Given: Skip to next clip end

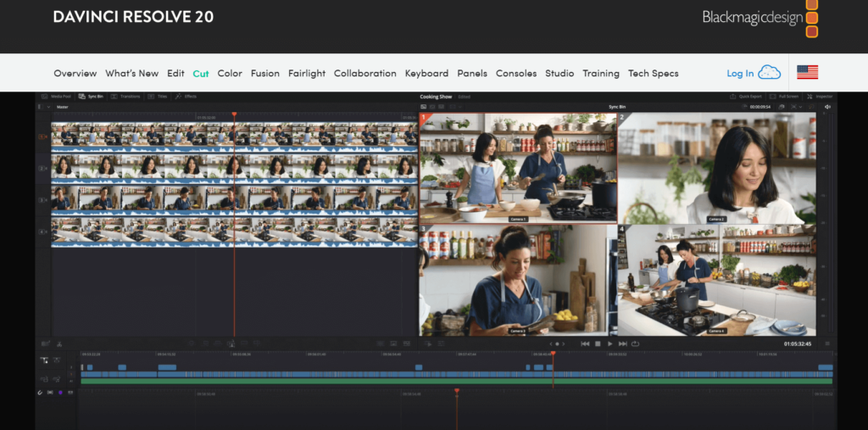Looking at the screenshot, I should click(x=623, y=344).
